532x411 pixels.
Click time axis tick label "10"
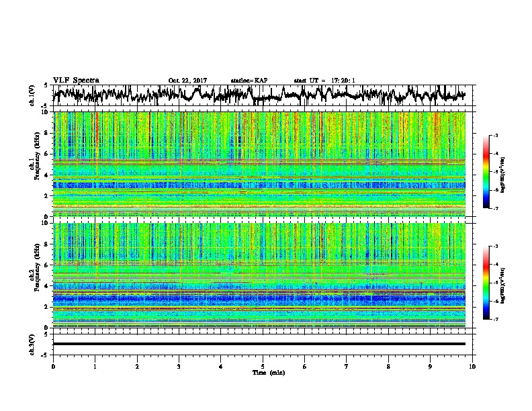point(472,367)
